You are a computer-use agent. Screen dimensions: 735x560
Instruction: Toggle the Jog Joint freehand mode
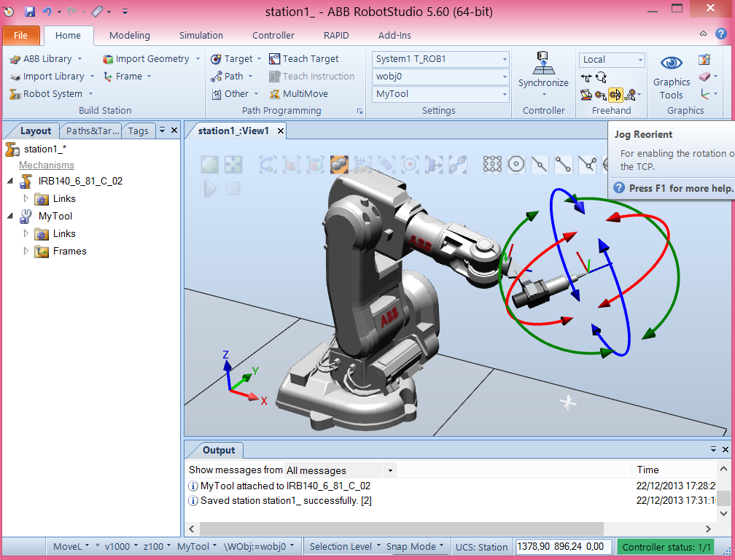(x=586, y=95)
